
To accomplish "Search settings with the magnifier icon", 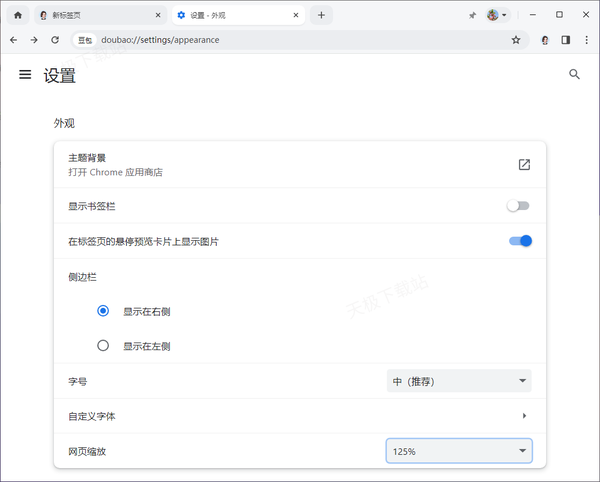I will 574,74.
